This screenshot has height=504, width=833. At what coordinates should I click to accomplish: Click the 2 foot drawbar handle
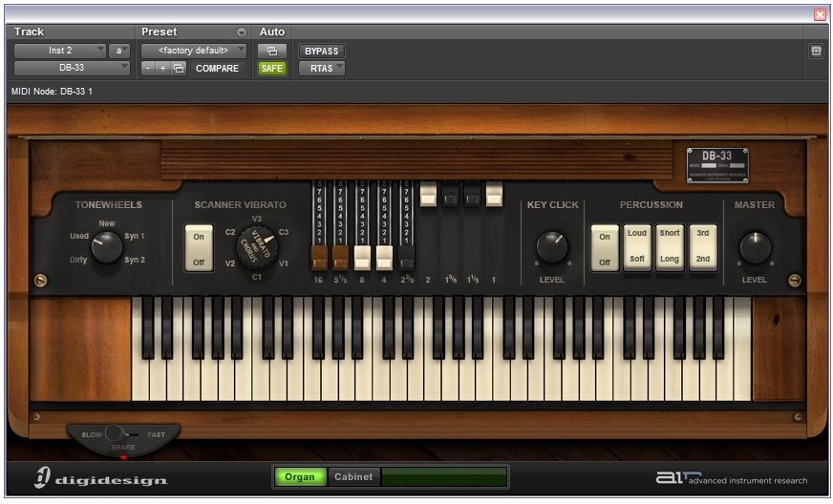[x=428, y=194]
